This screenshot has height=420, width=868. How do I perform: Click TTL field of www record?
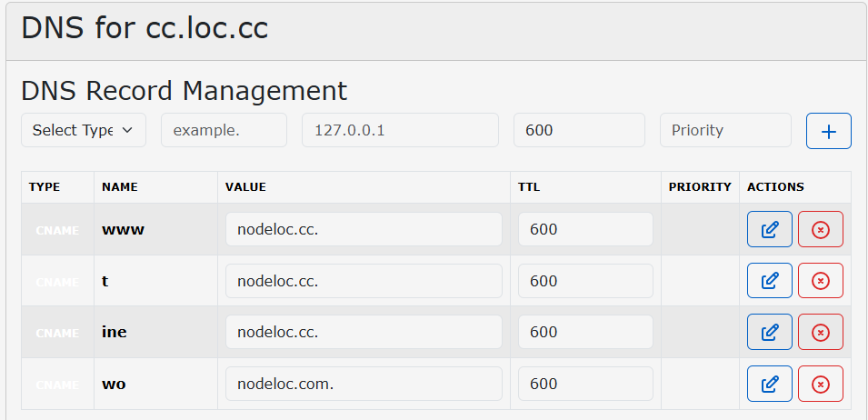pyautogui.click(x=584, y=229)
